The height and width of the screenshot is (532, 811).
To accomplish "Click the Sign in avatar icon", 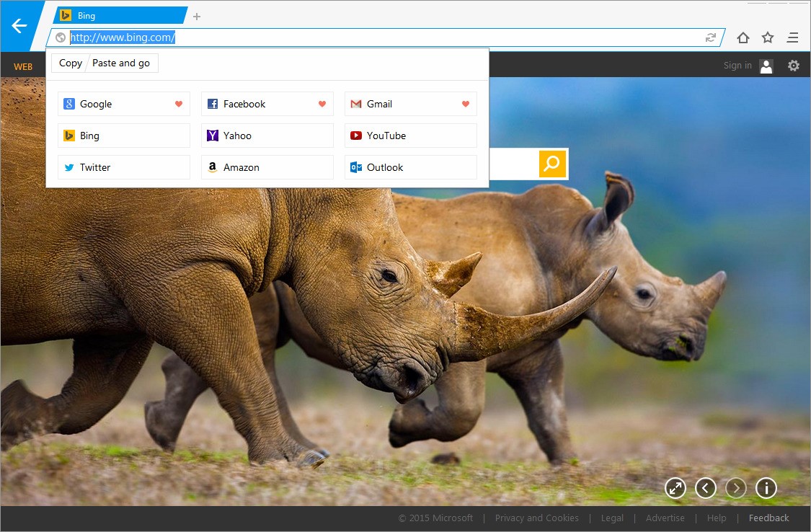I will point(766,66).
